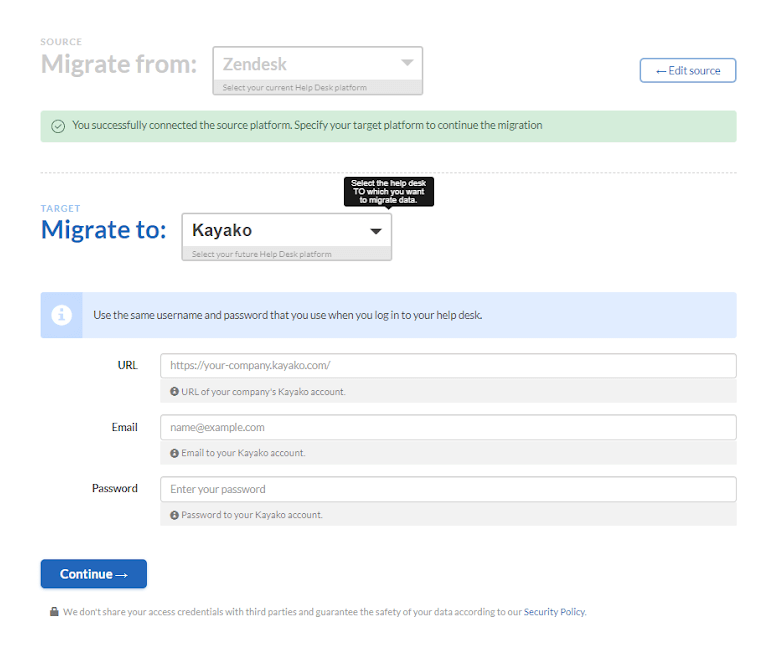
Task: Open the Security Policy link
Action: [554, 612]
